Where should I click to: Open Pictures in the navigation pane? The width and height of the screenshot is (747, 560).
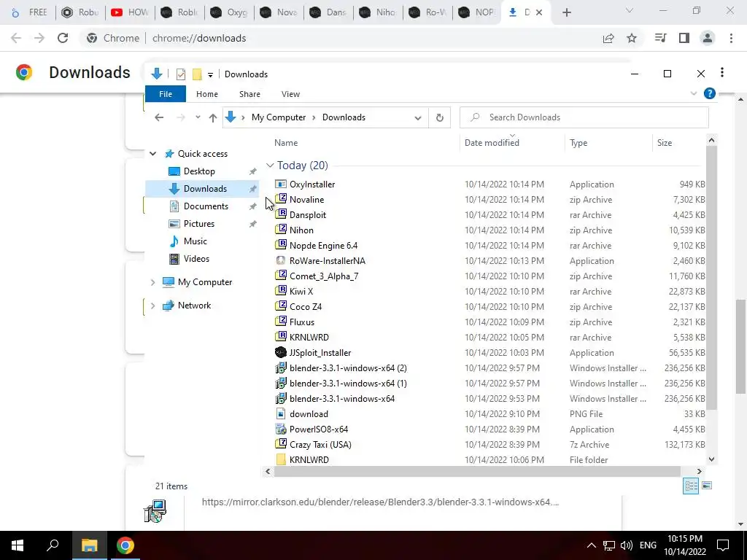tap(199, 224)
